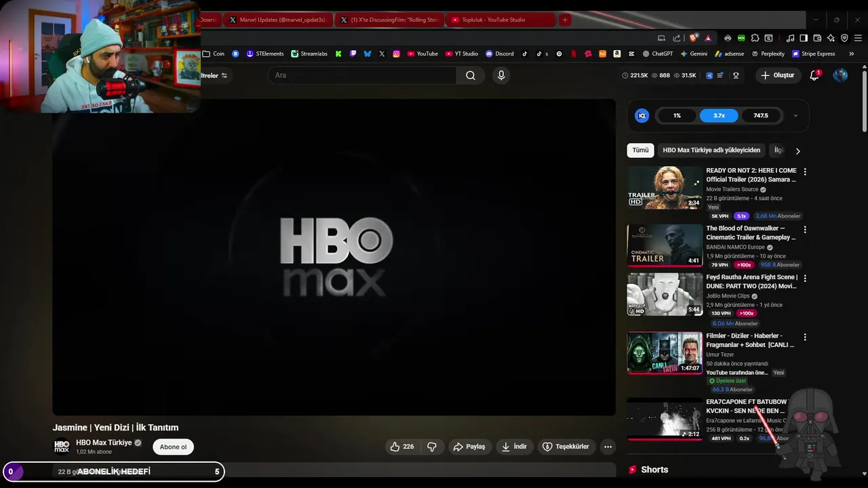This screenshot has width=868, height=488.
Task: Show next filter chips arrow
Action: point(797,150)
